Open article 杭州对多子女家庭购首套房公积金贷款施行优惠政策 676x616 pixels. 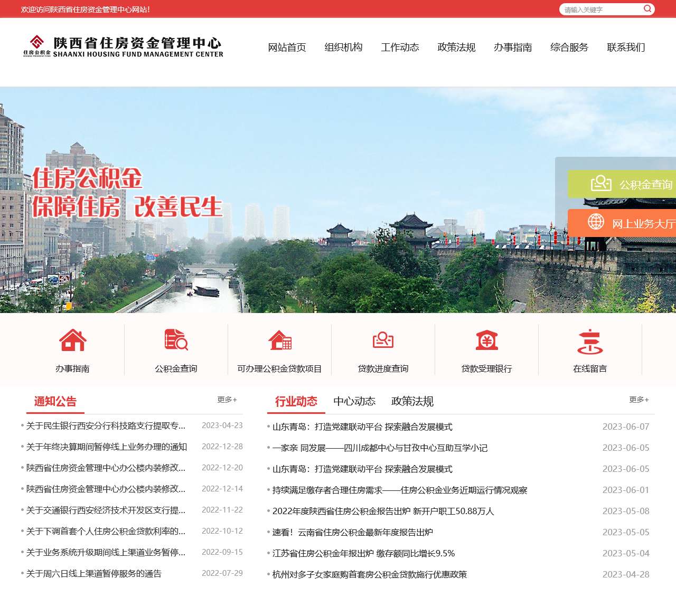370,574
